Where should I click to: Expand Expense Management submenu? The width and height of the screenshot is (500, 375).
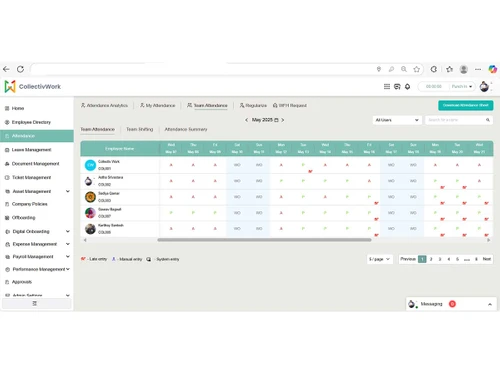pyautogui.click(x=68, y=244)
